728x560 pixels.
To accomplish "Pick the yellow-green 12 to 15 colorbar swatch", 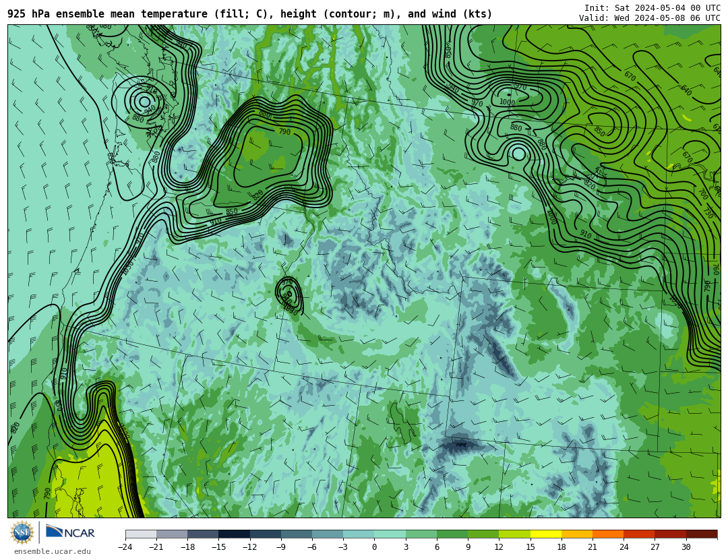I will pos(514,534).
